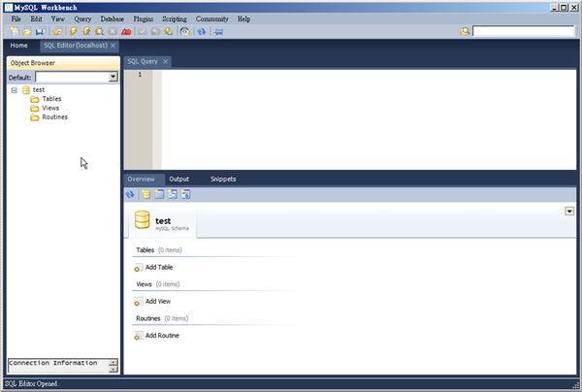Click the toolbar search input field
The width and height of the screenshot is (582, 392).
click(x=524, y=31)
